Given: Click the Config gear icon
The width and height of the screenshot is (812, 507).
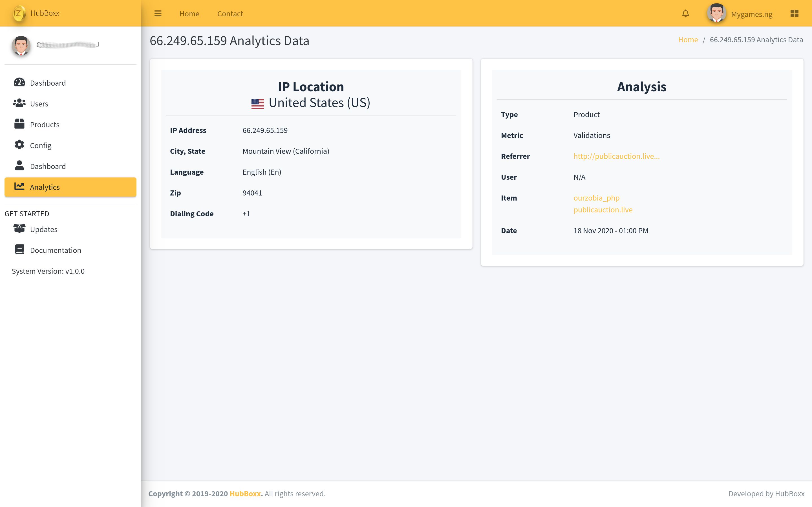Looking at the screenshot, I should tap(19, 145).
